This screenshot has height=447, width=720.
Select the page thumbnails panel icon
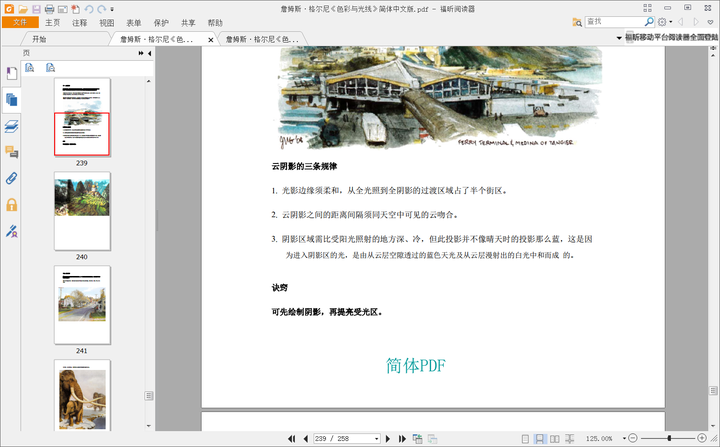(11, 99)
